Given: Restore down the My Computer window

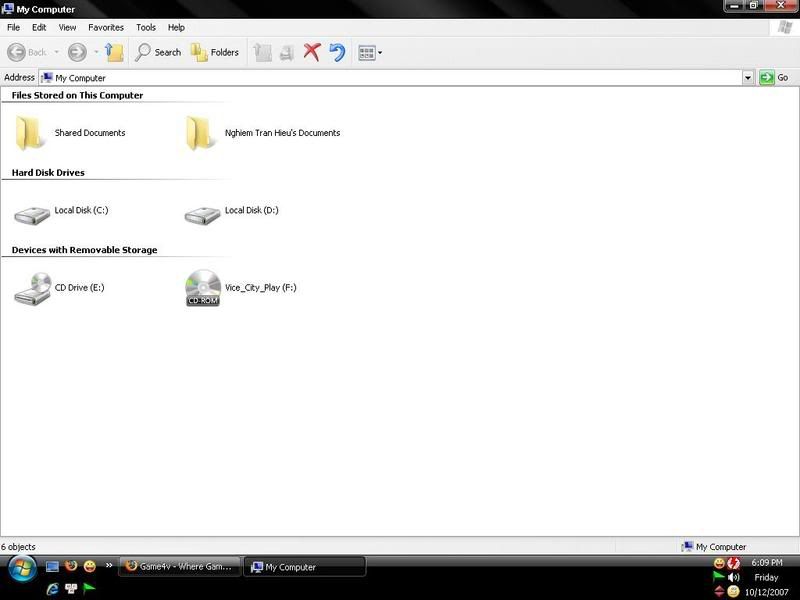Looking at the screenshot, I should [x=754, y=6].
